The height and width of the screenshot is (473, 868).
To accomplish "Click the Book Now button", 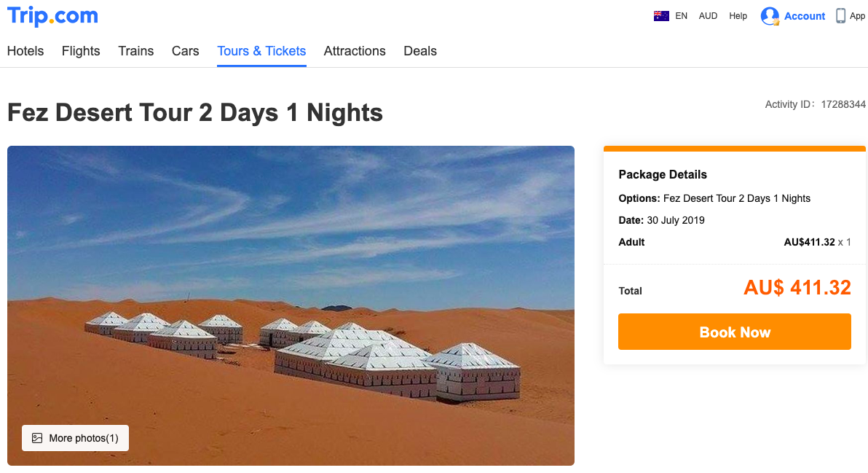I will pyautogui.click(x=734, y=332).
